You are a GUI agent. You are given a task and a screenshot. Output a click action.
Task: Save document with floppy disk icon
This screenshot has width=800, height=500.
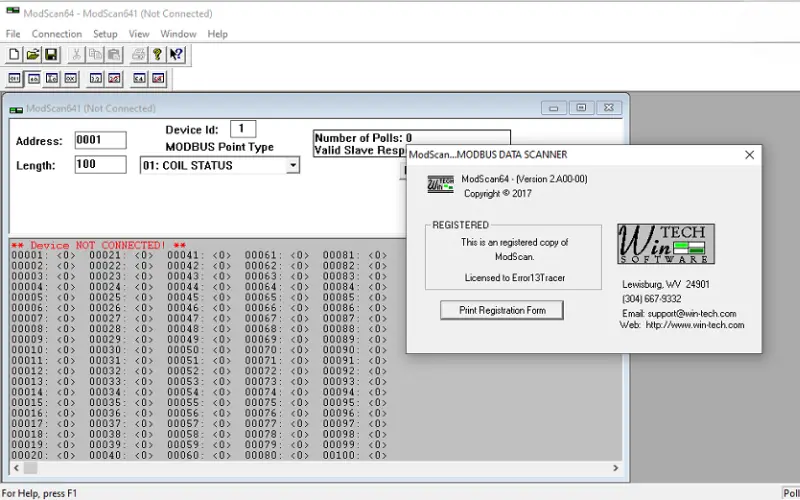(51, 54)
